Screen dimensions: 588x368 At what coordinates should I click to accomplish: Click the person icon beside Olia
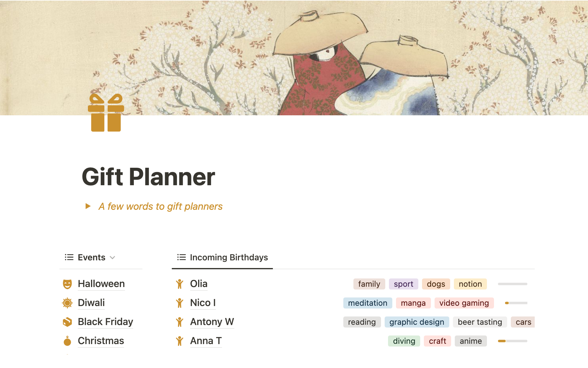point(180,284)
